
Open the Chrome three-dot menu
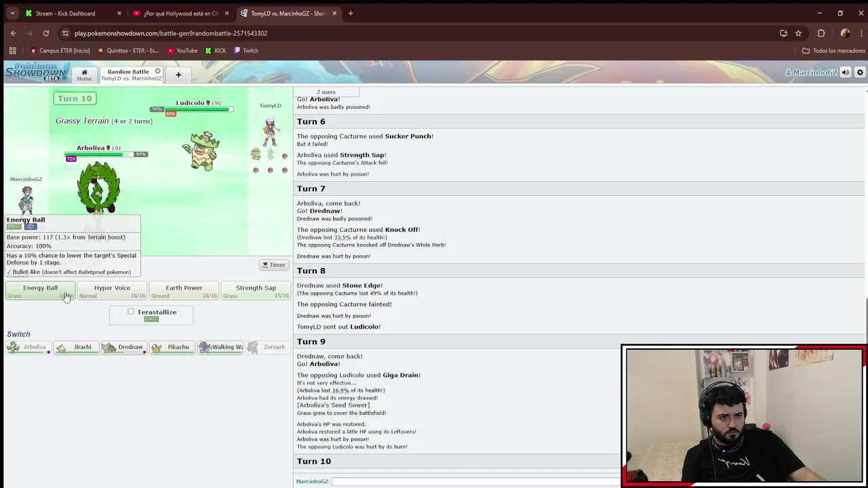[860, 33]
